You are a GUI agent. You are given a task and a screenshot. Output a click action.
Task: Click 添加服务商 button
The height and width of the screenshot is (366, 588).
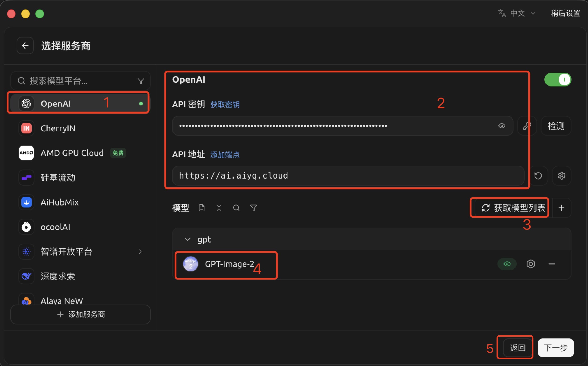click(x=81, y=314)
